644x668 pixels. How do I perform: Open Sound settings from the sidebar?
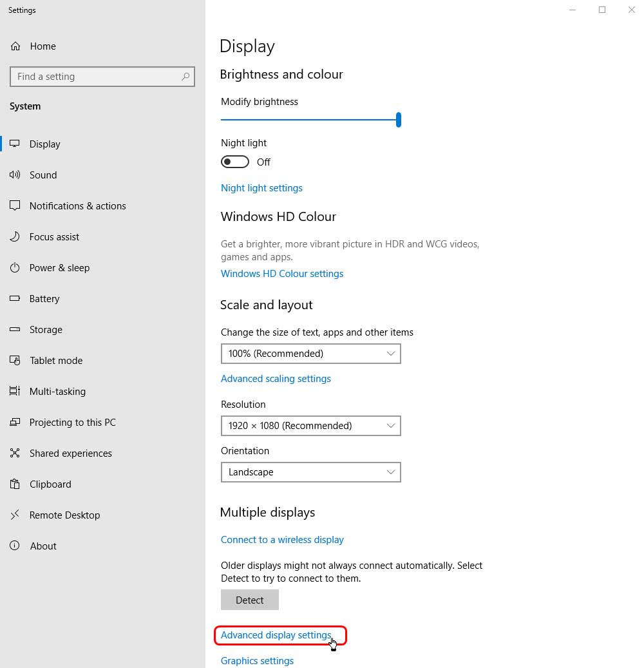(43, 175)
